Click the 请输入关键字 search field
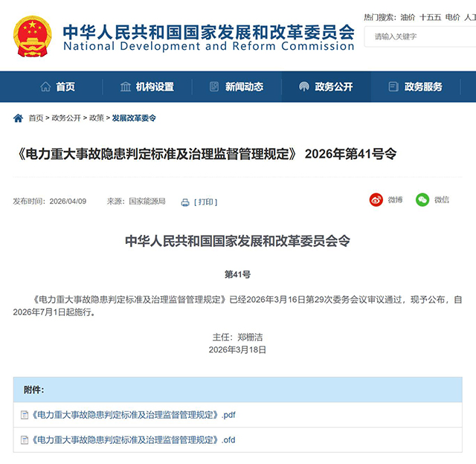Screen dimensions: 476x464 420,36
